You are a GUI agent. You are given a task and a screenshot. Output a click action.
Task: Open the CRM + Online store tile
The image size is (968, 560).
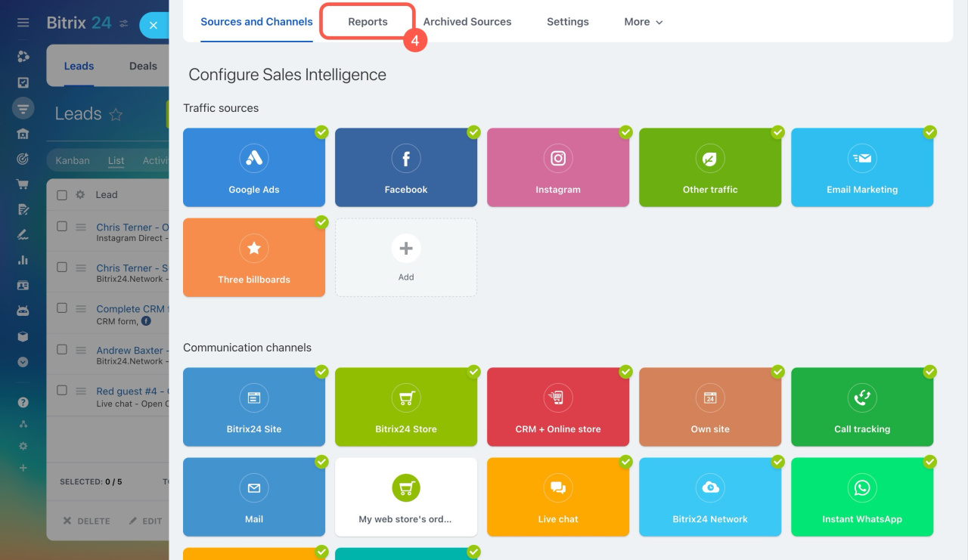[558, 407]
